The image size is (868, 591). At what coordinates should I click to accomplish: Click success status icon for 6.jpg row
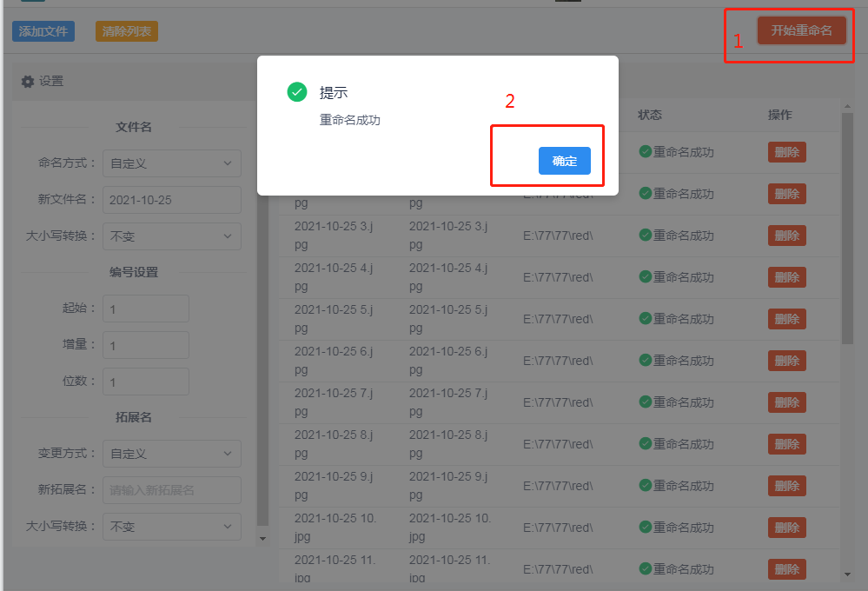645,360
